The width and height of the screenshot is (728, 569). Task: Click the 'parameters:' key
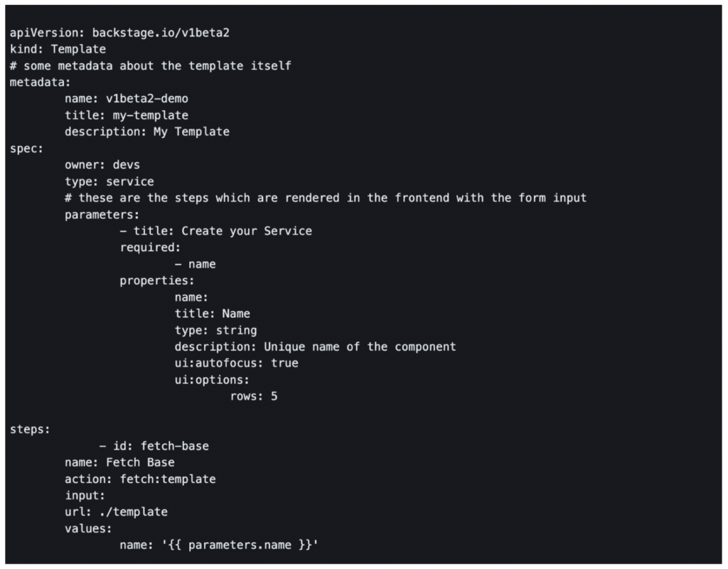102,214
